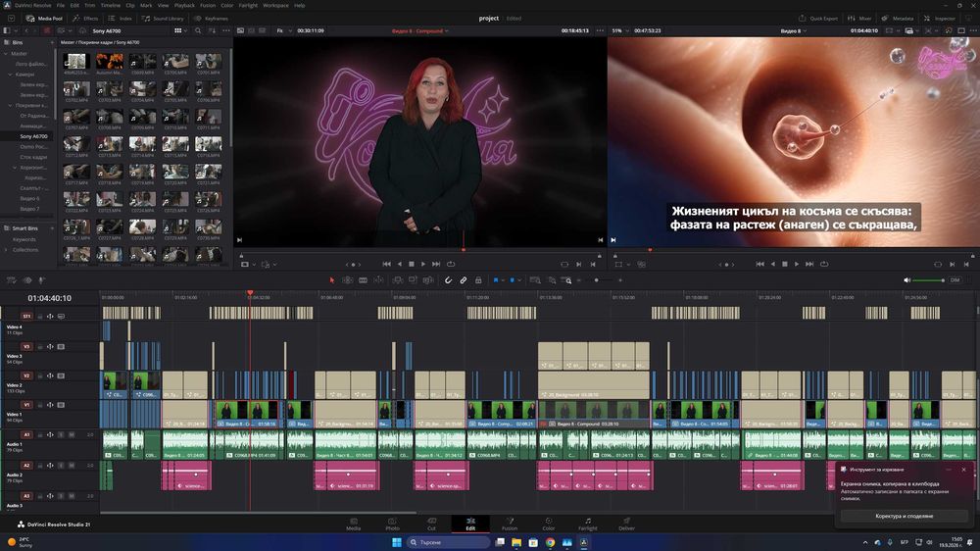This screenshot has height=551, width=980.
Task: Switch to the Cut page
Action: tap(431, 525)
